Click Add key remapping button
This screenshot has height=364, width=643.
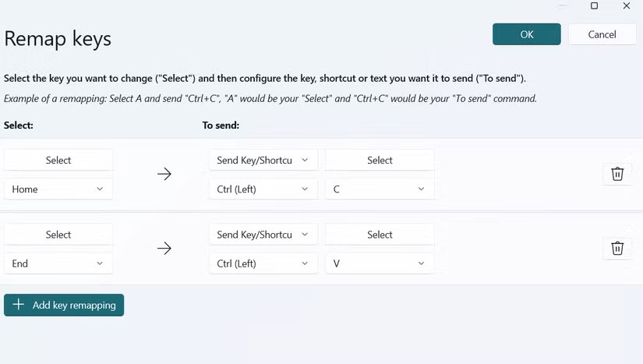[x=64, y=306]
